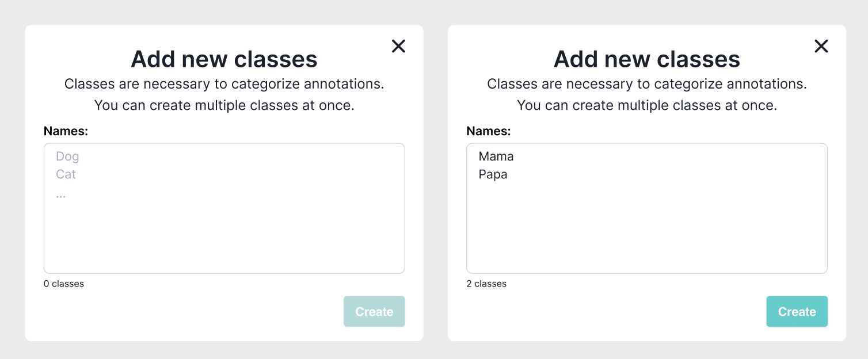Click the close cross above the Dog placeholder
The height and width of the screenshot is (359, 868).
click(x=398, y=46)
